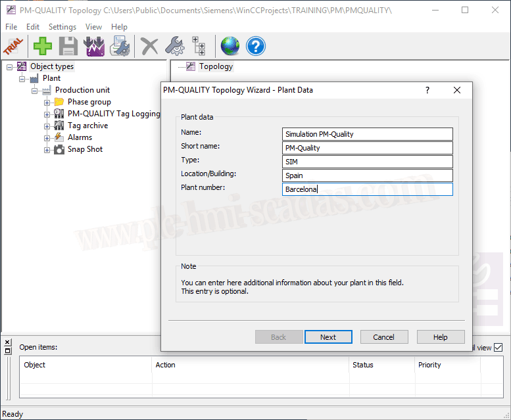Open the wrench and gear settings icon
Image resolution: width=511 pixels, height=420 pixels.
point(174,46)
